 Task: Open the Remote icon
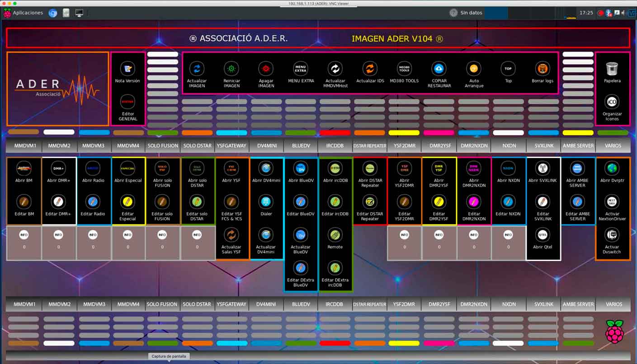point(335,235)
